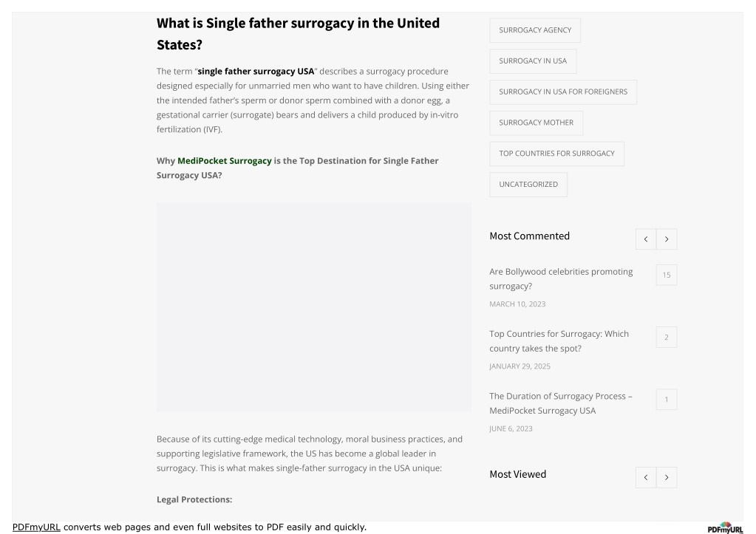Screen dimensions: 756x534
Task: Click next arrow in Most Commented
Action: [x=667, y=239]
